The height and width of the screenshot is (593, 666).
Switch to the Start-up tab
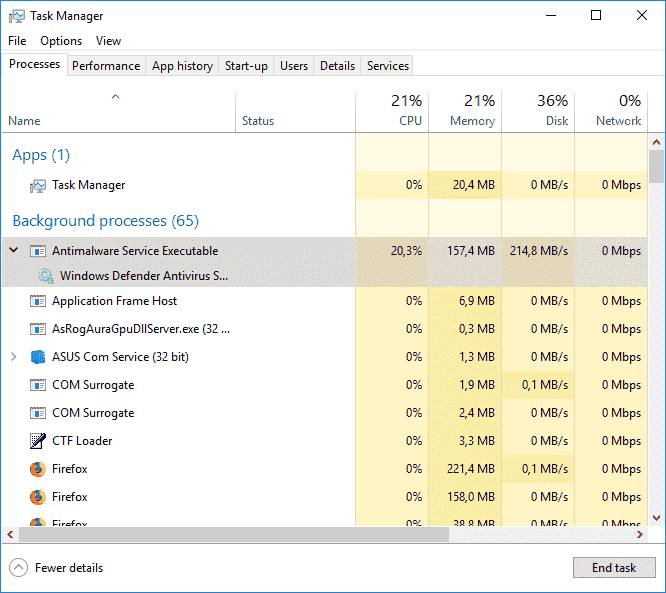coord(246,66)
